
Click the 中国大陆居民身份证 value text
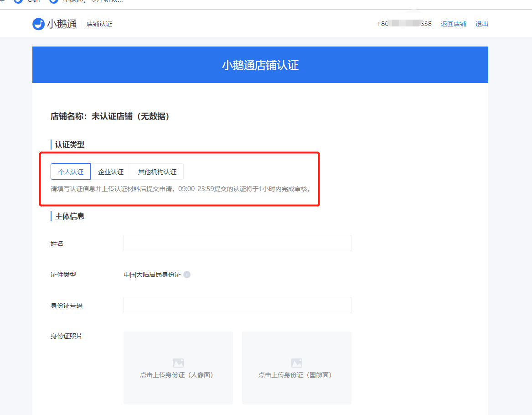152,275
